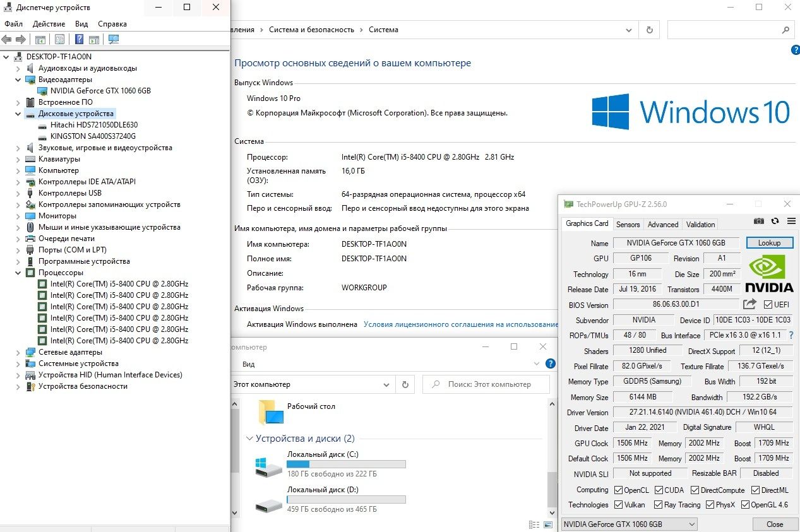Toggle the DirectML checkbox
The width and height of the screenshot is (800, 532).
(x=755, y=490)
